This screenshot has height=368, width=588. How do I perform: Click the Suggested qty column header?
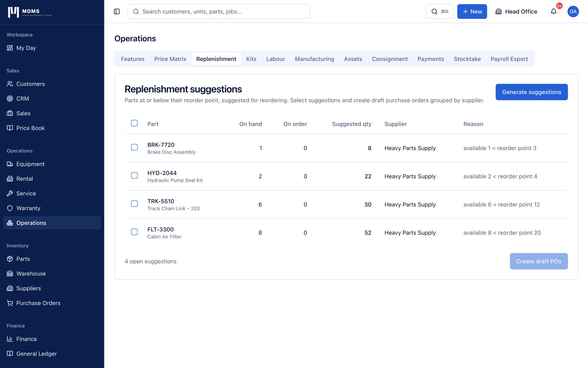(x=352, y=124)
